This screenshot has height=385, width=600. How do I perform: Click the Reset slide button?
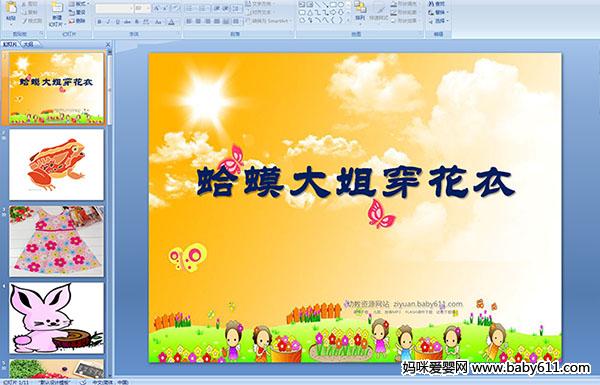click(x=78, y=12)
